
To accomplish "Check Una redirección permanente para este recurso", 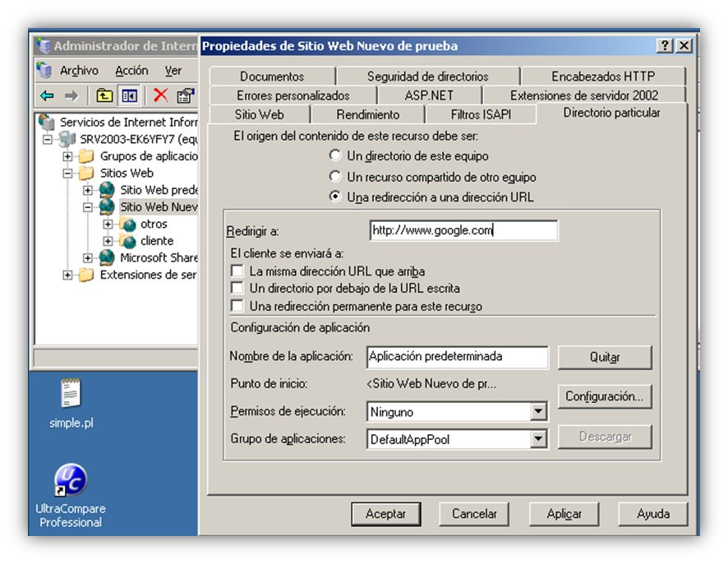I will pyautogui.click(x=237, y=306).
